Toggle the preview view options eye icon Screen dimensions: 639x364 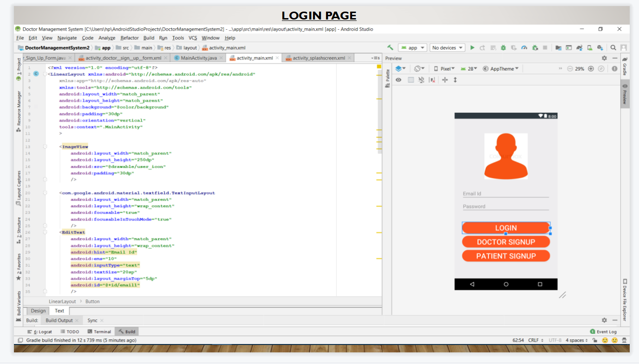click(x=398, y=80)
